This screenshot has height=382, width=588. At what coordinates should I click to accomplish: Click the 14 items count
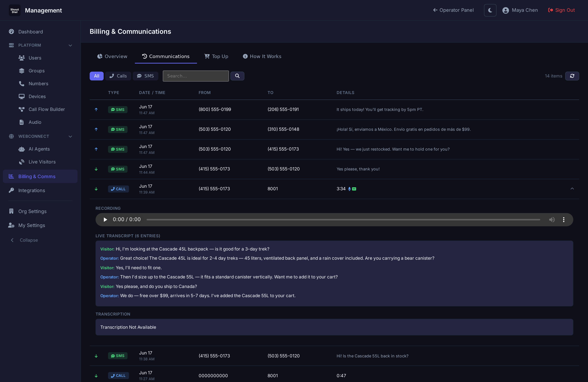click(553, 76)
